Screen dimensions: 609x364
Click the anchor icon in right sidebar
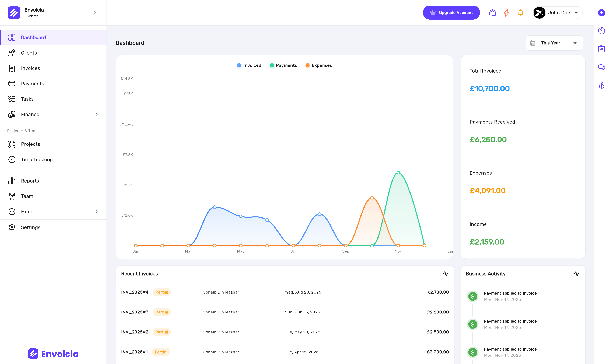coord(601,85)
